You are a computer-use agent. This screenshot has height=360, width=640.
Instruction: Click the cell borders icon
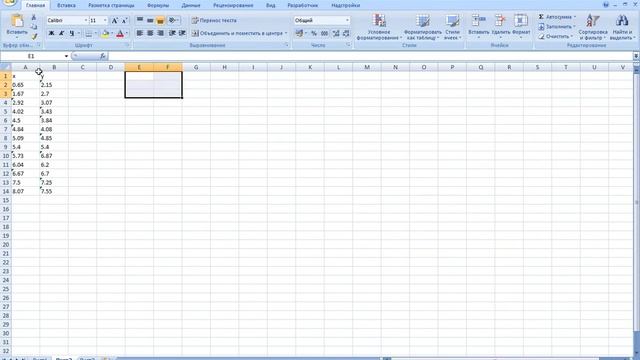(x=89, y=33)
